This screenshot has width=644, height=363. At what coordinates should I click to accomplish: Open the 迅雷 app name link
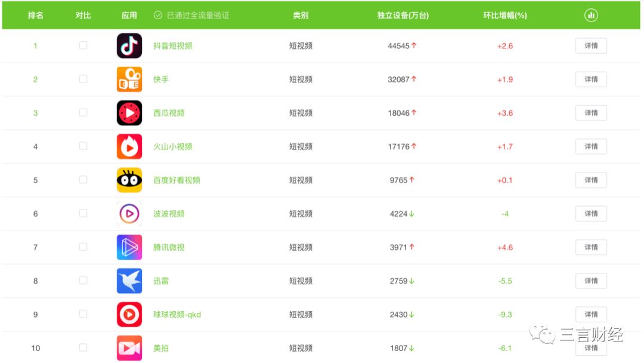[161, 281]
